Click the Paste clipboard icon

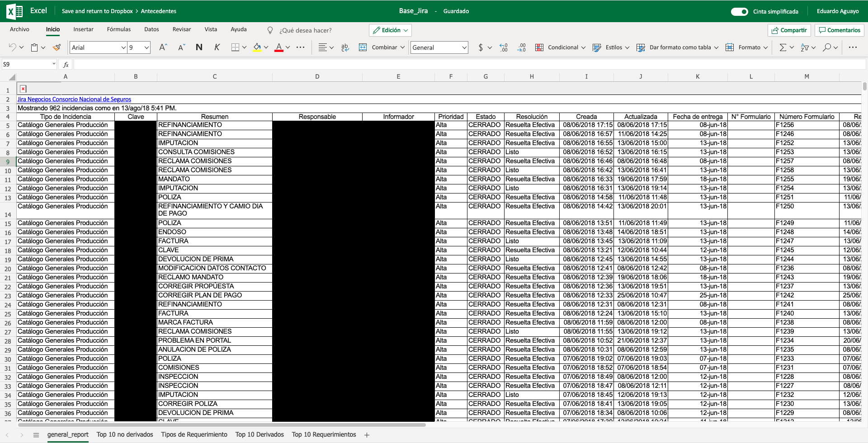34,47
